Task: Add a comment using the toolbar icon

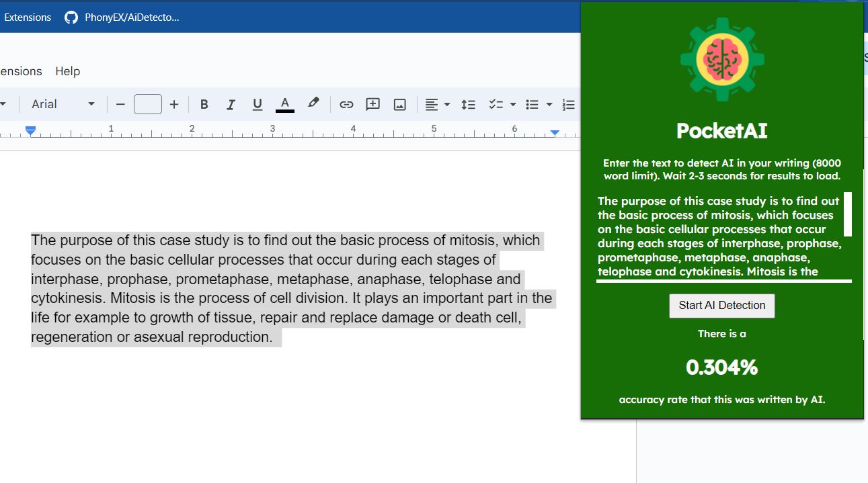Action: pos(372,104)
